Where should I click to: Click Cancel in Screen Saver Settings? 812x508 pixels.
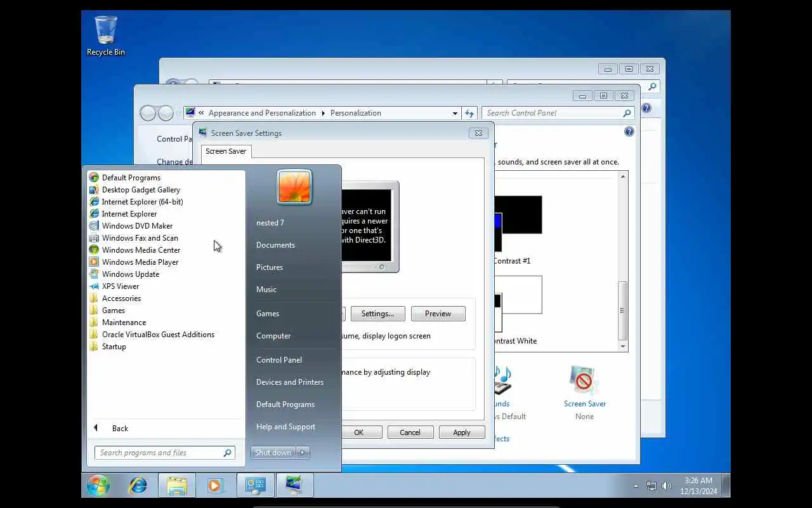[x=410, y=432]
